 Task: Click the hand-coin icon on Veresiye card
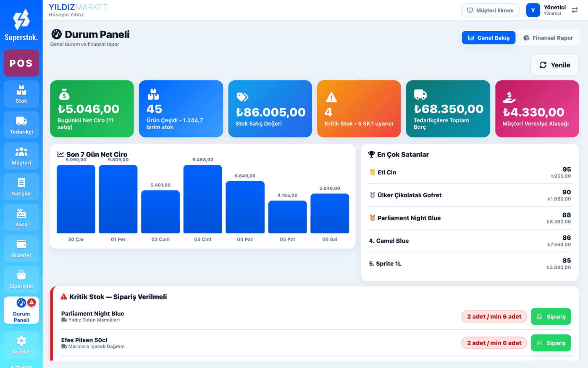pos(509,97)
